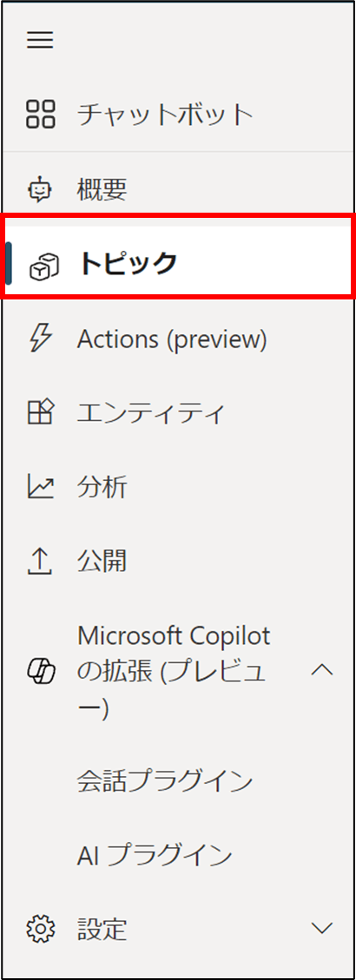Viewport: 356px width, 980px height.
Task: Toggle the hamburger navigation menu
Action: point(40,41)
